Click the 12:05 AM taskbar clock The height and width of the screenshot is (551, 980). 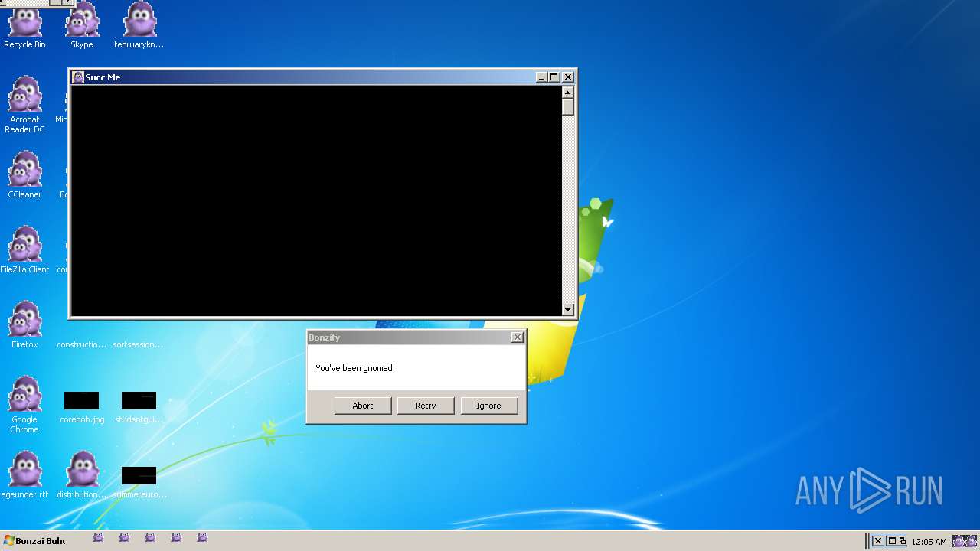click(x=929, y=542)
